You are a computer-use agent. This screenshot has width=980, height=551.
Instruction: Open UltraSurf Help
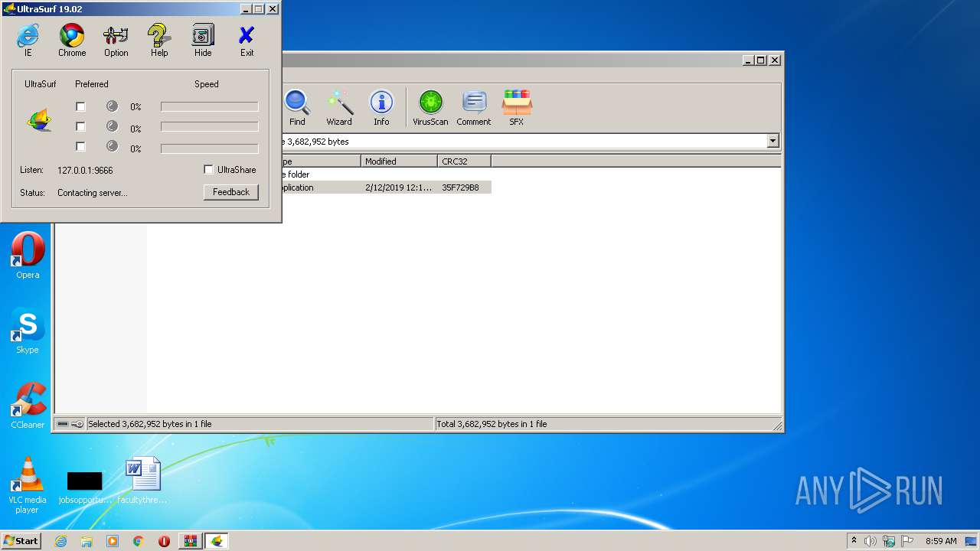(159, 41)
